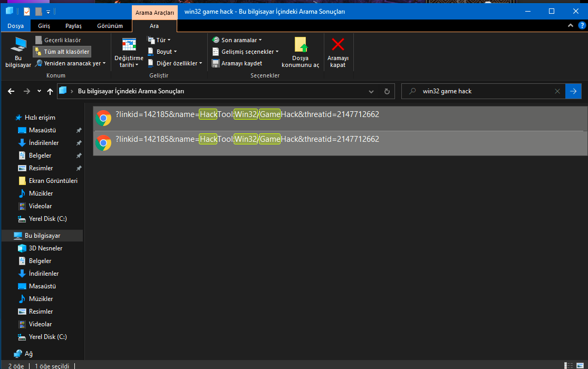Go up one folder level
588x369 pixels.
50,91
